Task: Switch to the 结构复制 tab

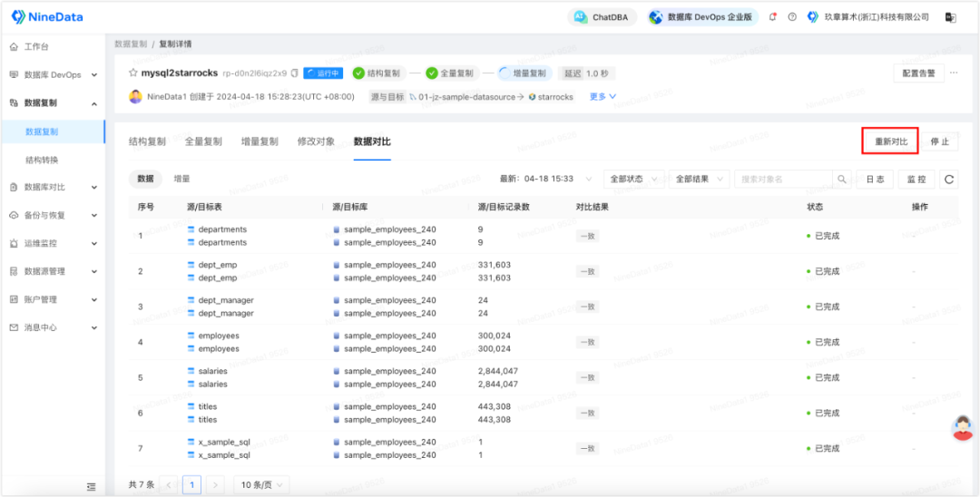Action: click(x=147, y=141)
